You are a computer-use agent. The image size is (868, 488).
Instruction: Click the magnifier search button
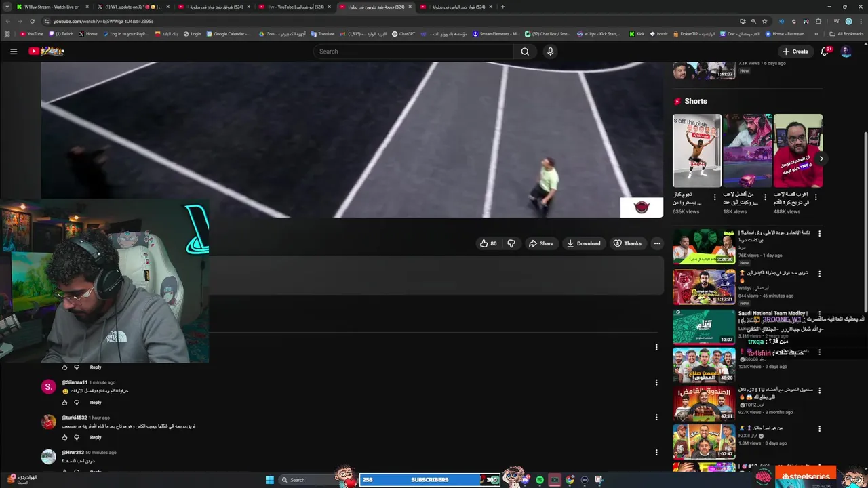pyautogui.click(x=525, y=52)
